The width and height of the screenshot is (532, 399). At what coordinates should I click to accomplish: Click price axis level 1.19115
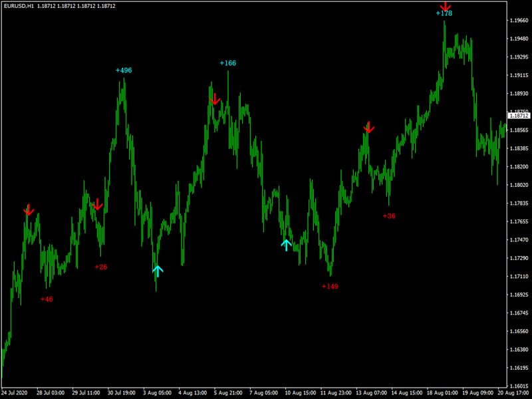click(x=519, y=75)
